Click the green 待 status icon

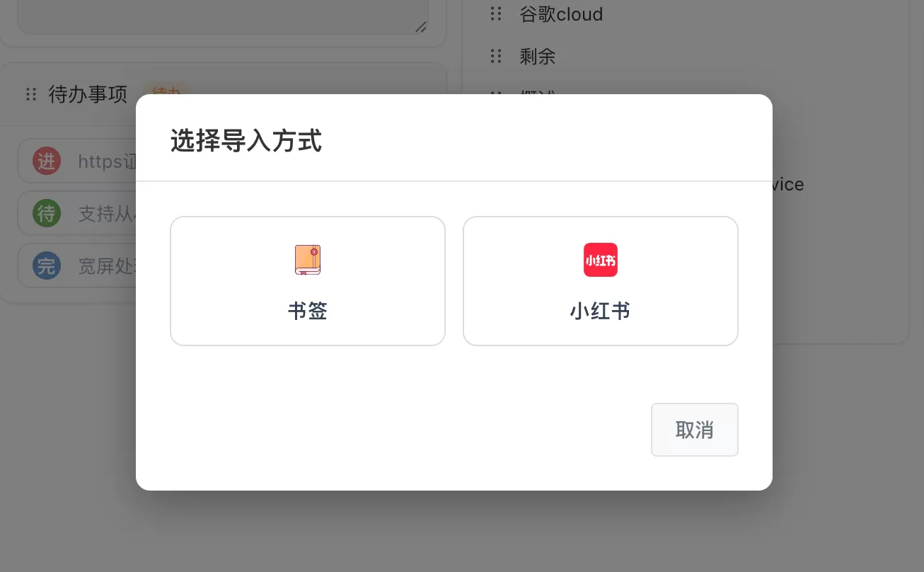point(47,213)
